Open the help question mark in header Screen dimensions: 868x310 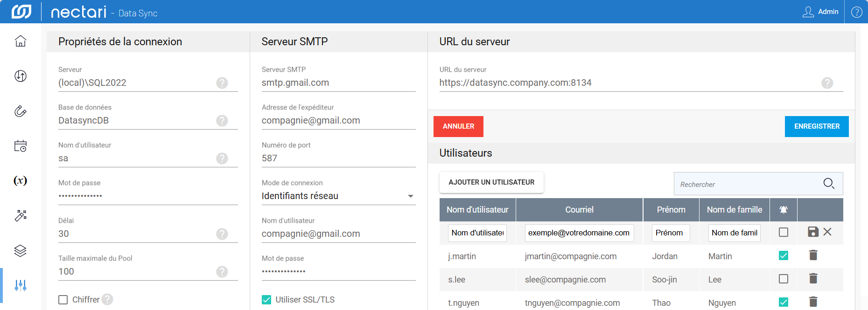(857, 12)
